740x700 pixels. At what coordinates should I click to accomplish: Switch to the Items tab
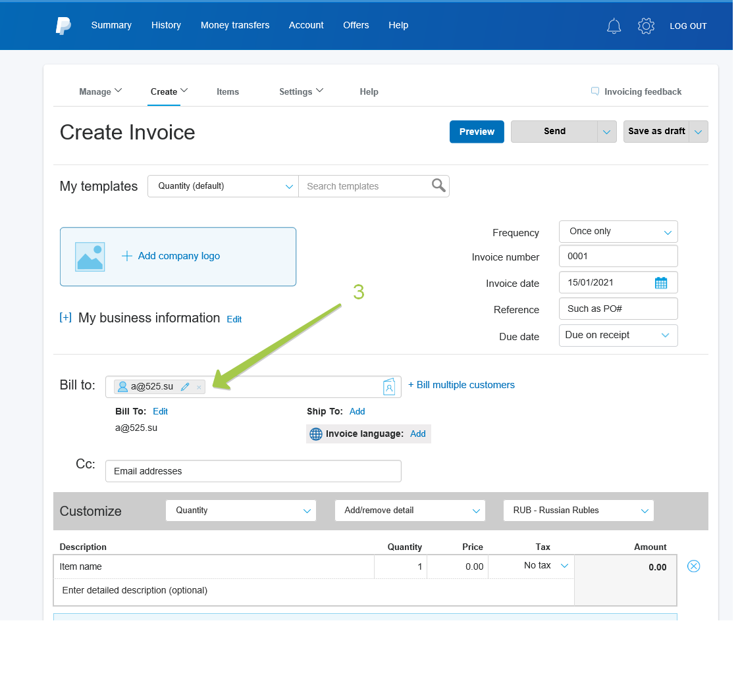(228, 91)
